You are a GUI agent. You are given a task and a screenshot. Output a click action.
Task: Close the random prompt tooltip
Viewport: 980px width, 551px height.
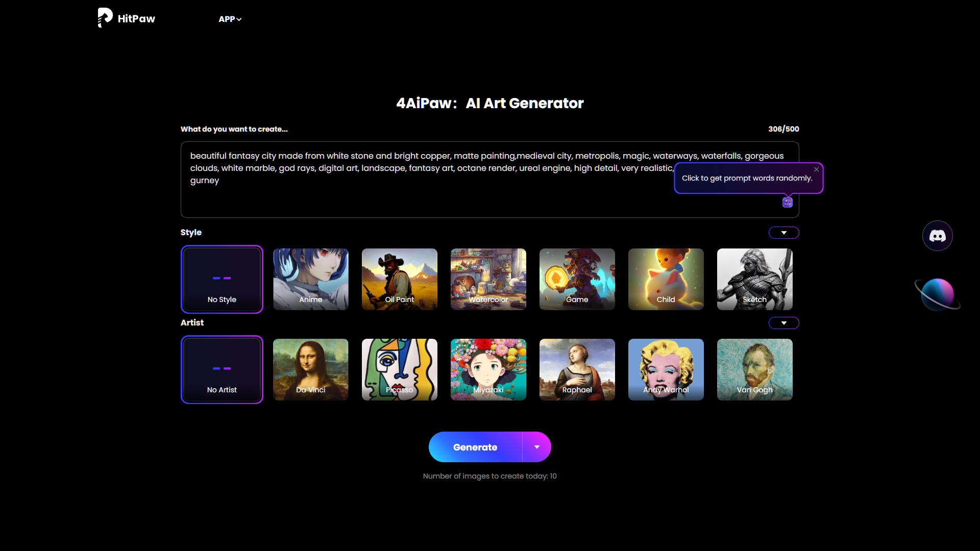pos(816,169)
